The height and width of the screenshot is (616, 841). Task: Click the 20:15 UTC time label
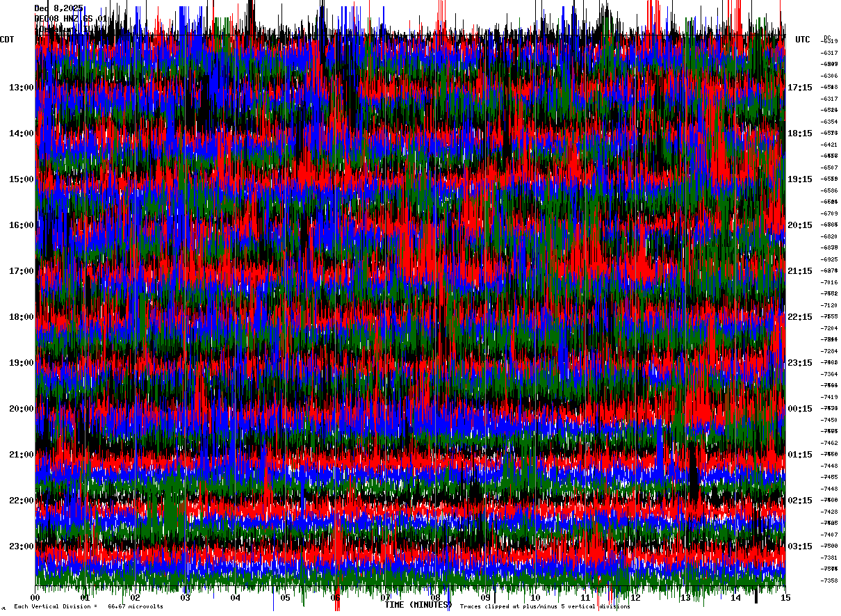click(800, 225)
